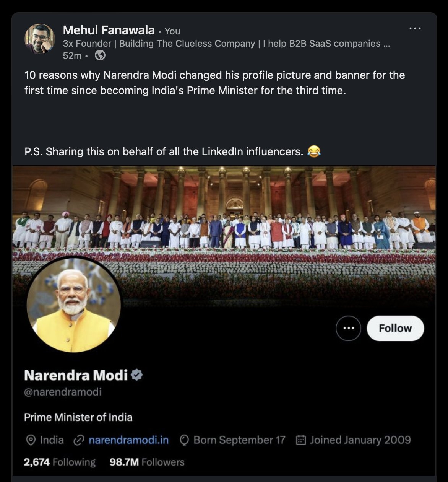
Task: Click the laughing emoji in the post
Action: pos(314,152)
